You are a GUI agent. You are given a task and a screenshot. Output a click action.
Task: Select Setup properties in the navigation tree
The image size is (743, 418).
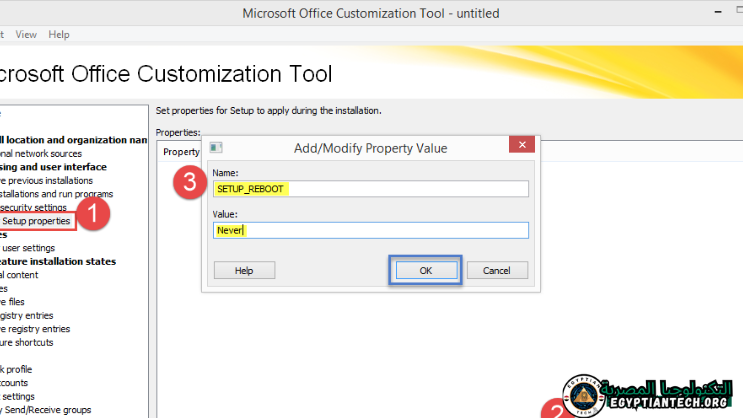36,221
